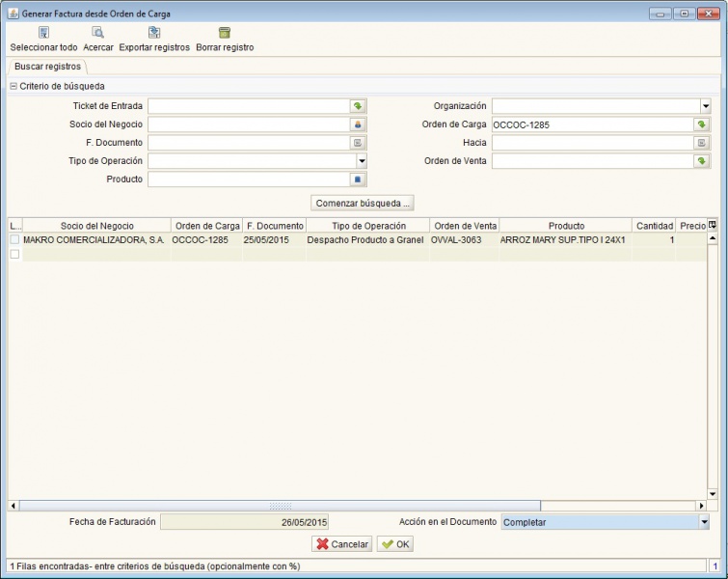This screenshot has width=728, height=579.
Task: Click the horizontal scrollbar thumb
Action: (x=280, y=506)
